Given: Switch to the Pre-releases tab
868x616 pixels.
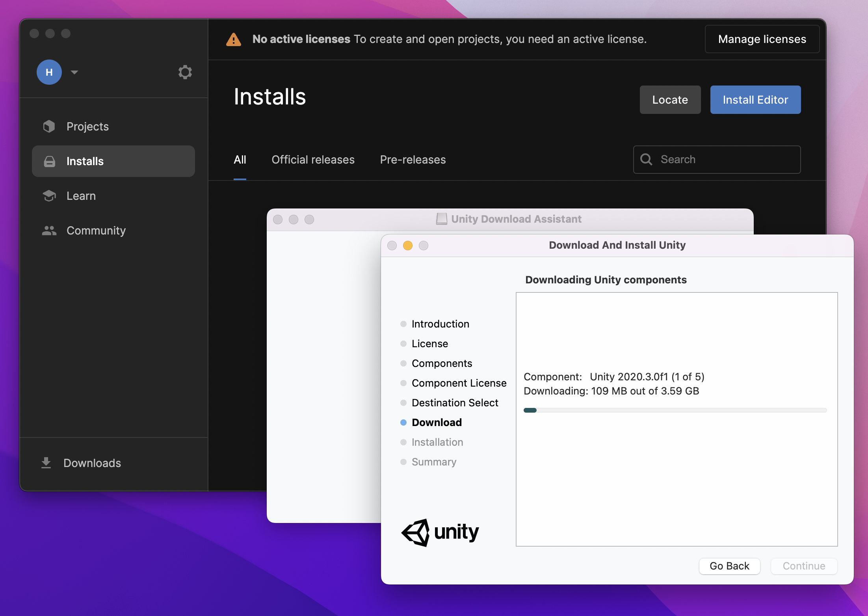Looking at the screenshot, I should [x=413, y=160].
